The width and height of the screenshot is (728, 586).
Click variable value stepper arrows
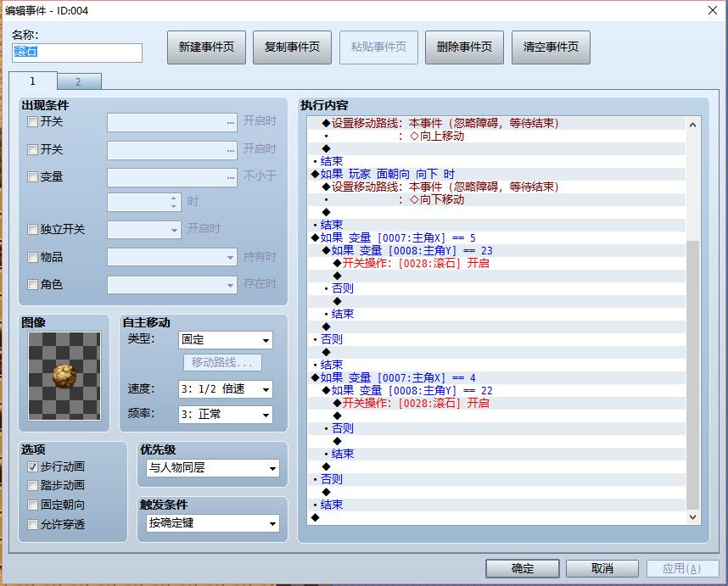174,202
